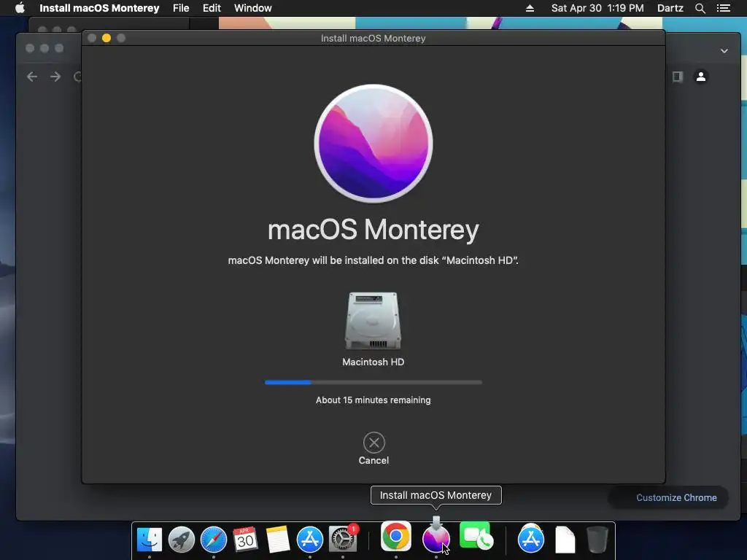Open the App Store stack icon near the Trash
This screenshot has width=747, height=560.
coord(531,539)
